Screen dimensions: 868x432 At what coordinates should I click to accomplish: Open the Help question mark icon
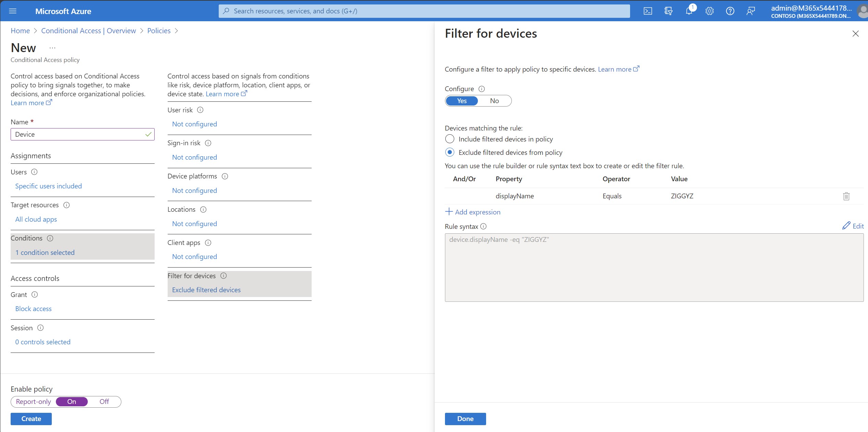click(730, 11)
